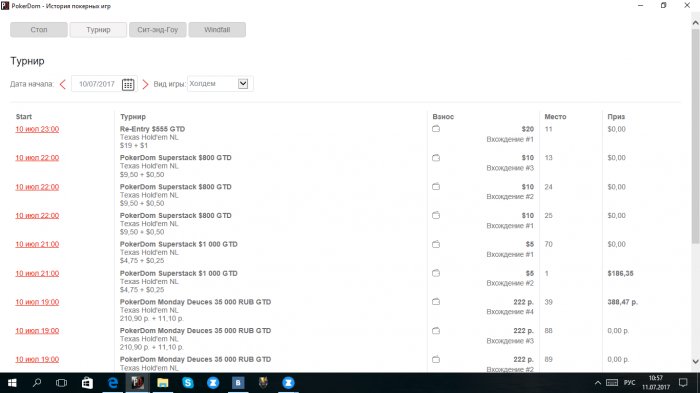The image size is (700, 393).
Task: Select prize value 388,47 р.
Action: coord(622,302)
